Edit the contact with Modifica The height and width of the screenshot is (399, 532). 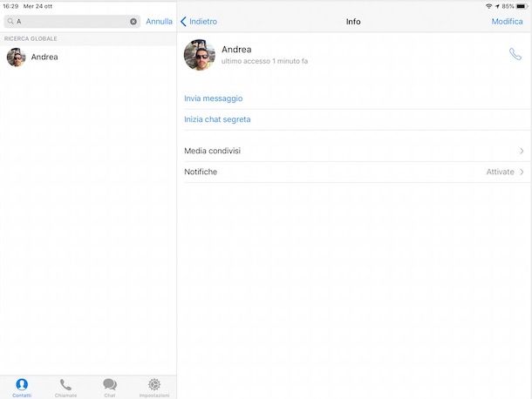tap(507, 22)
